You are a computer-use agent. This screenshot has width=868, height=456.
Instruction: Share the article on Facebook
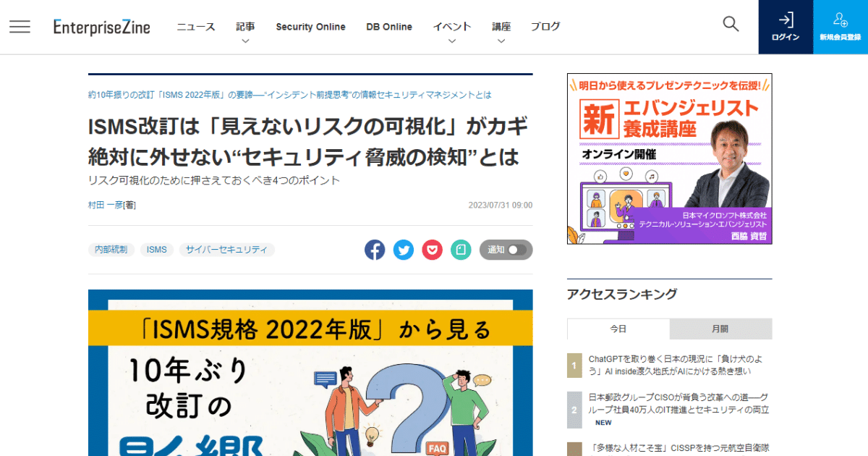pyautogui.click(x=375, y=250)
